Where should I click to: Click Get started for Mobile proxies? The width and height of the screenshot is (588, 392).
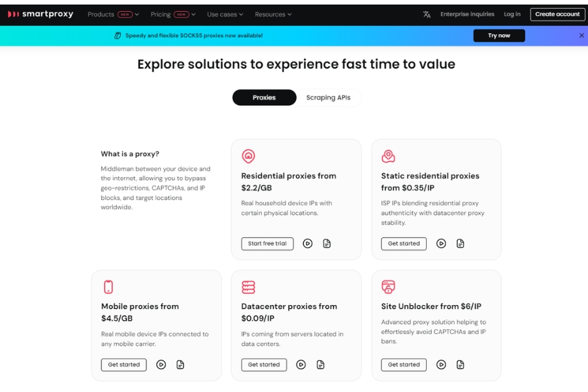point(123,365)
